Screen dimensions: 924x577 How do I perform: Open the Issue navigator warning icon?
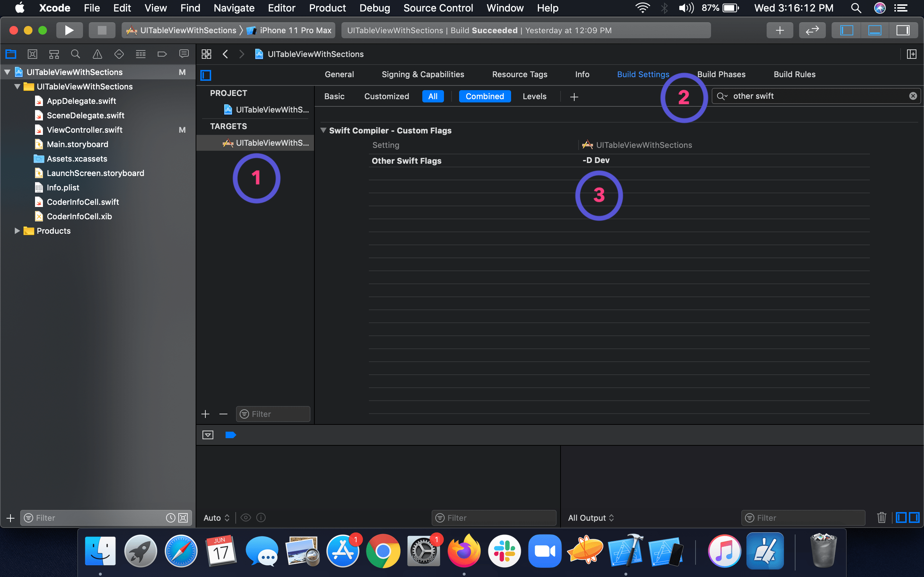point(97,54)
